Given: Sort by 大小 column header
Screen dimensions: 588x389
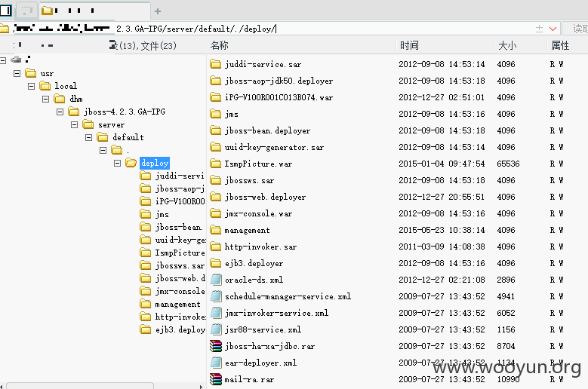Looking at the screenshot, I should coord(507,45).
